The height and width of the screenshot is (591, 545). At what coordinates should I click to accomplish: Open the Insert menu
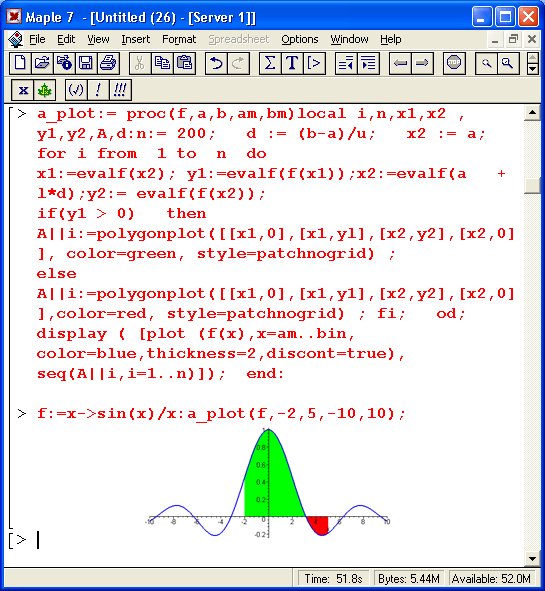click(135, 39)
